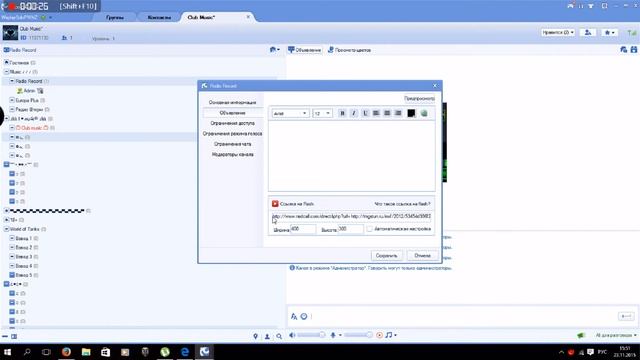Viewport: 640px width, 360px height.
Task: Open Ограничения доступа tab
Action: 232,123
